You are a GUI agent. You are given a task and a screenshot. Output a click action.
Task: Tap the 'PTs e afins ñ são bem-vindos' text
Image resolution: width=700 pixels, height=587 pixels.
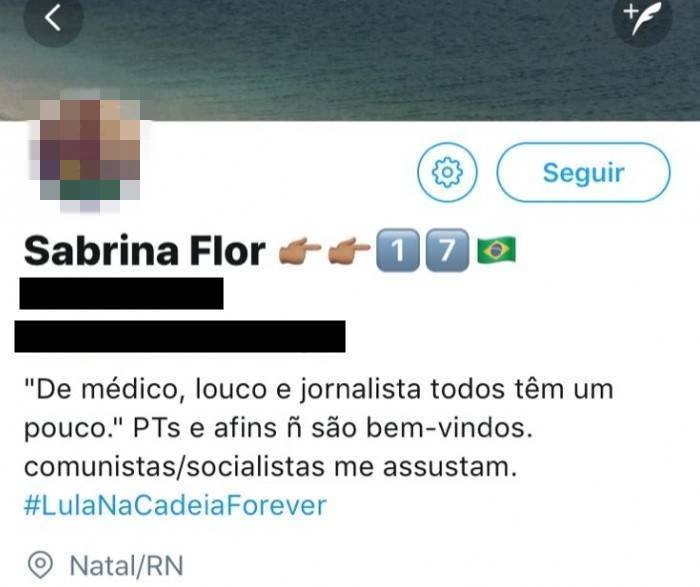pyautogui.click(x=333, y=428)
